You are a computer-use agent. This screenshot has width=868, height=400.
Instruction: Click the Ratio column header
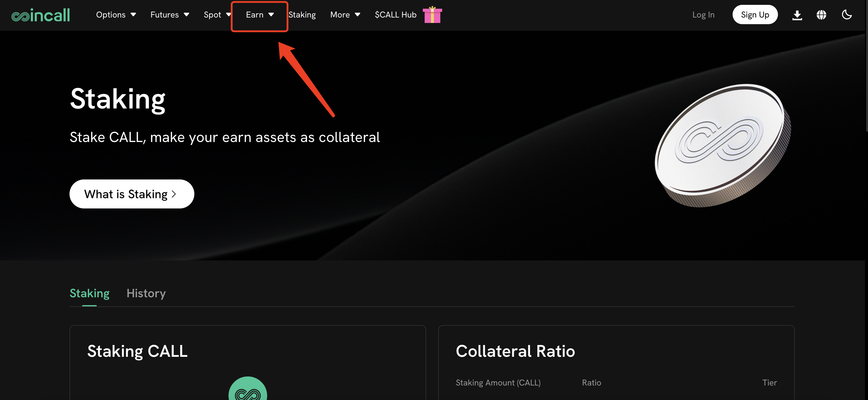(x=591, y=383)
